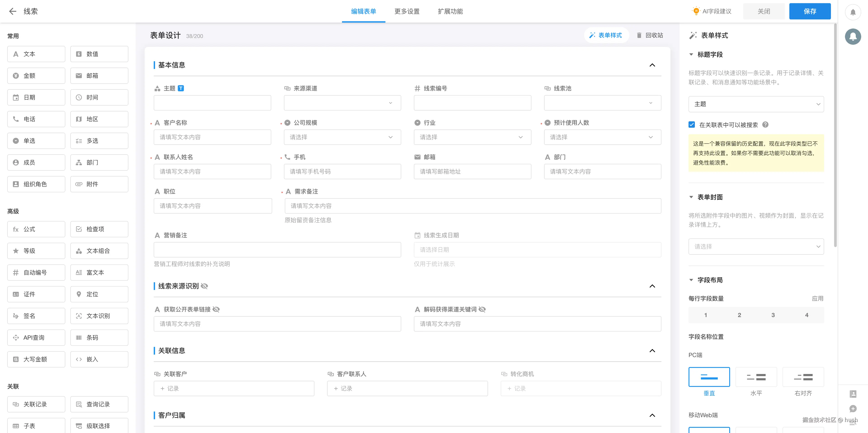Add a 签名 signature field
868x433 pixels.
[36, 316]
